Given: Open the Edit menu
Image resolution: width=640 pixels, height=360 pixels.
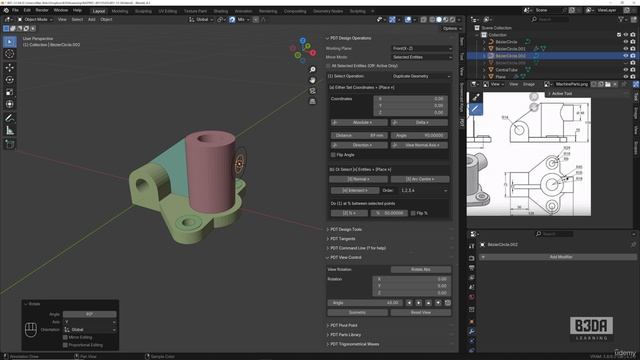Looking at the screenshot, I should click(x=27, y=10).
